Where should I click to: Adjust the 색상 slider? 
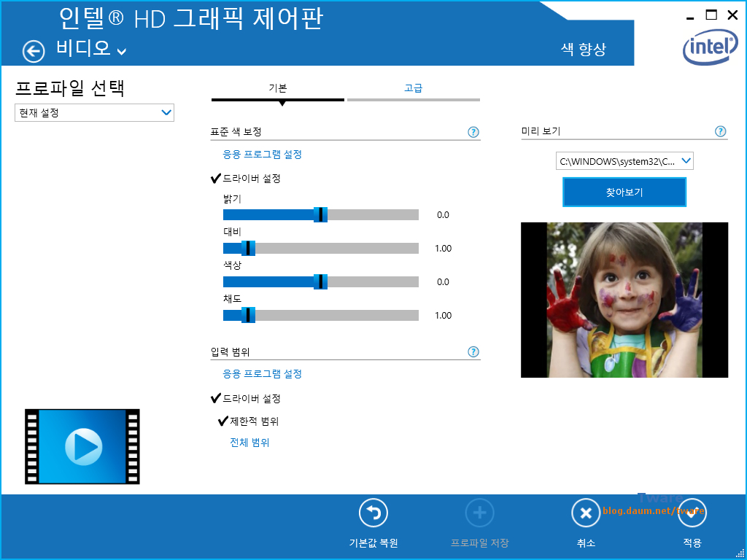[x=321, y=282]
